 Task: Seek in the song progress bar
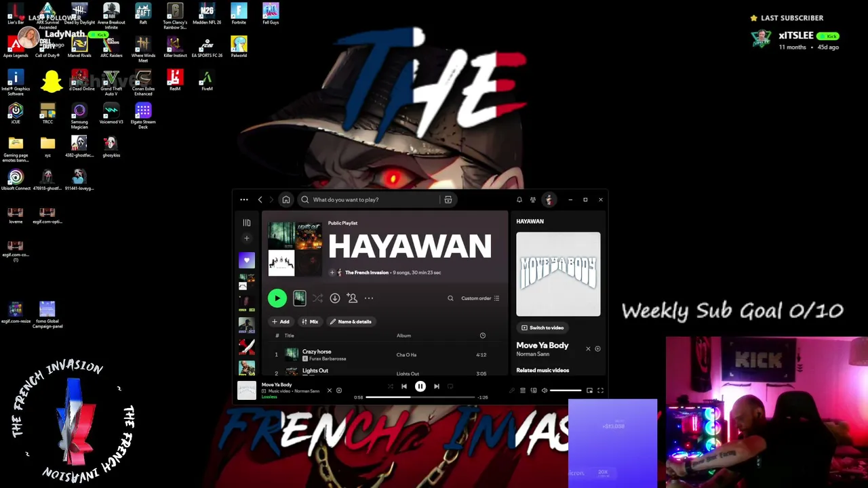(420, 397)
